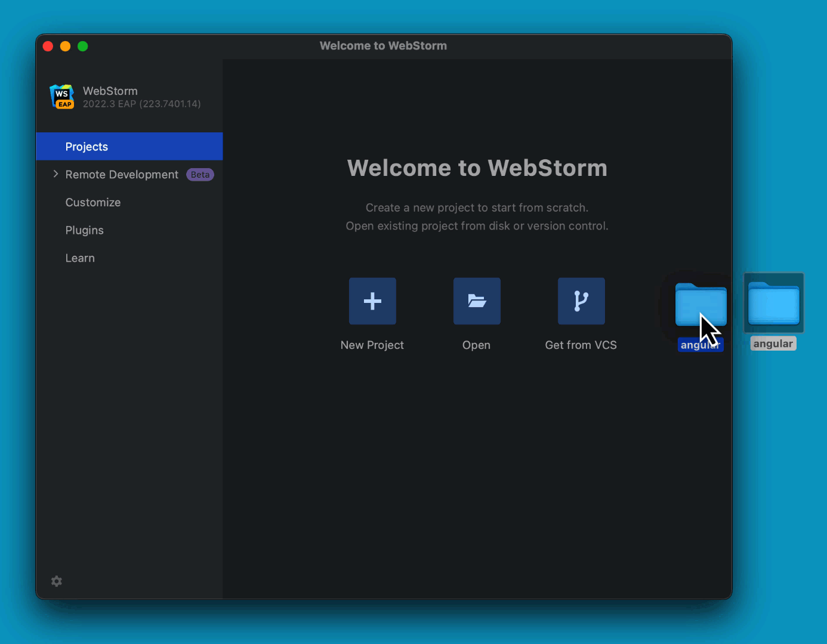Switch to the Customize section
This screenshot has width=827, height=644.
93,202
